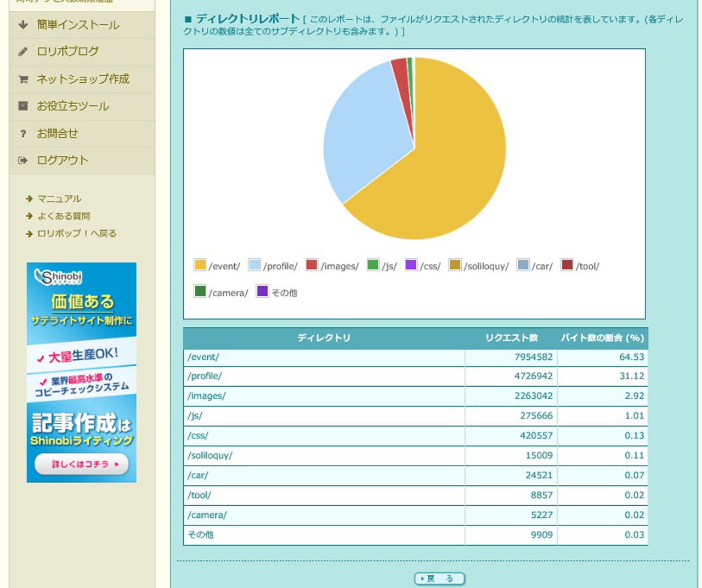This screenshot has width=702, height=588.
Task: Click the download arrow icon beside 簡単インストール
Action: (x=23, y=25)
